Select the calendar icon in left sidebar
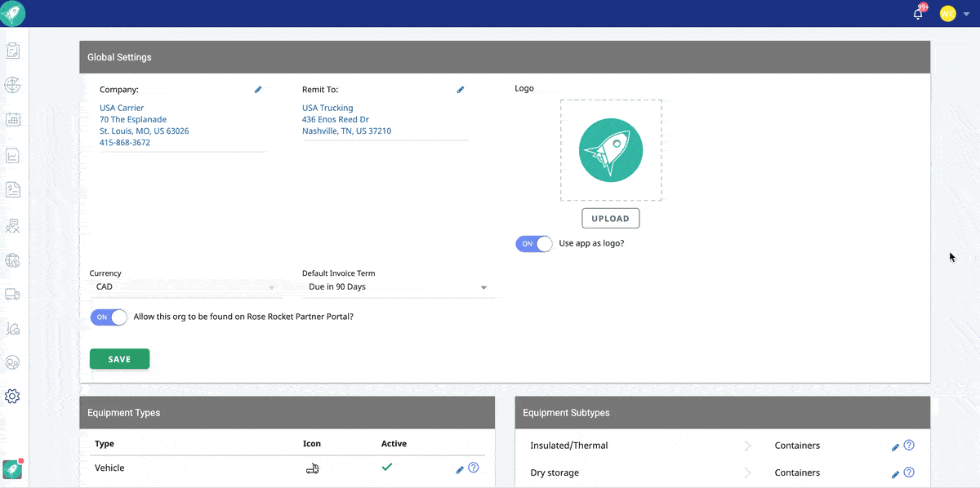Viewport: 980px width, 488px height. (x=12, y=119)
